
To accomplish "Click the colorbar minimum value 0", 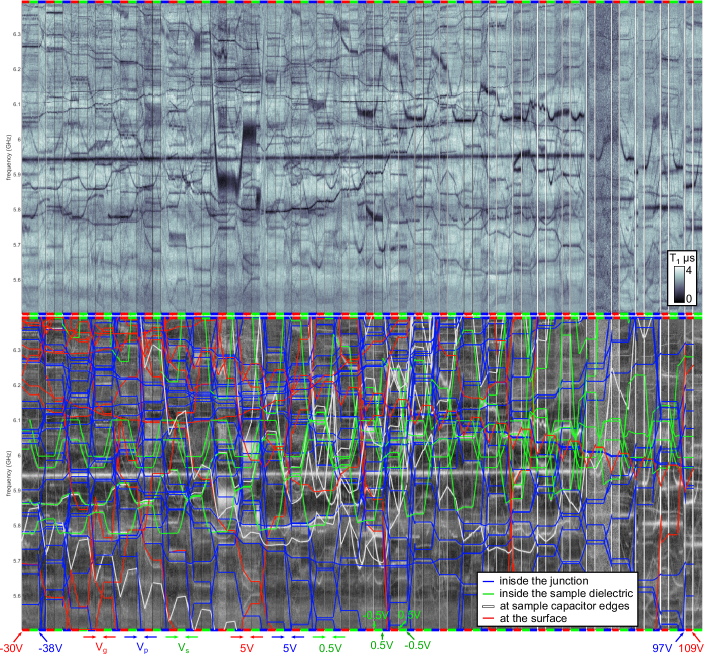I will coord(689,298).
